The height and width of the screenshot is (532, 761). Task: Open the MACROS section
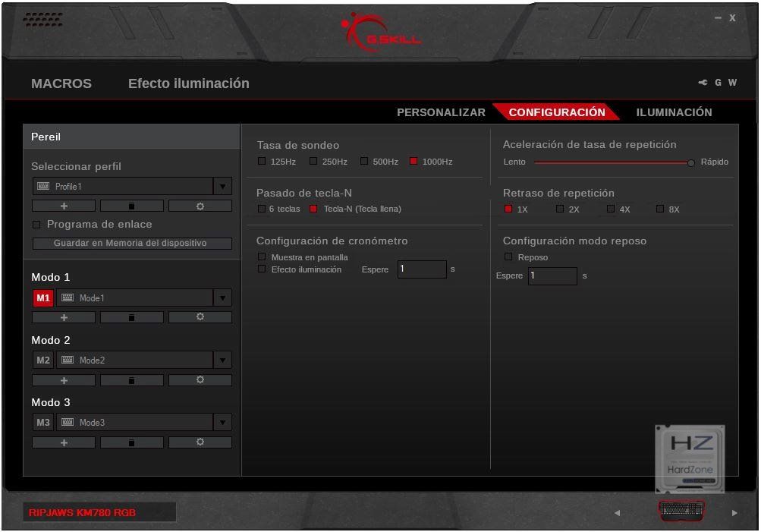click(x=61, y=83)
